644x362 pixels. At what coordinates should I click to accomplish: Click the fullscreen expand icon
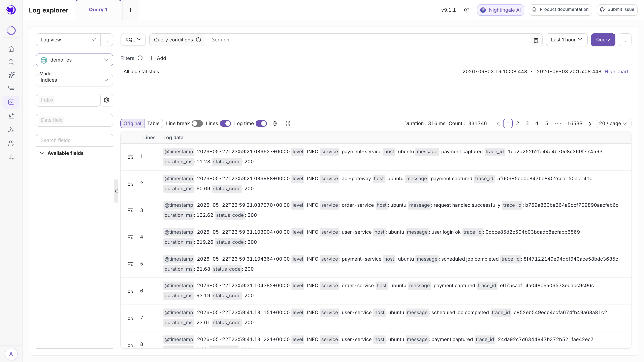click(288, 123)
